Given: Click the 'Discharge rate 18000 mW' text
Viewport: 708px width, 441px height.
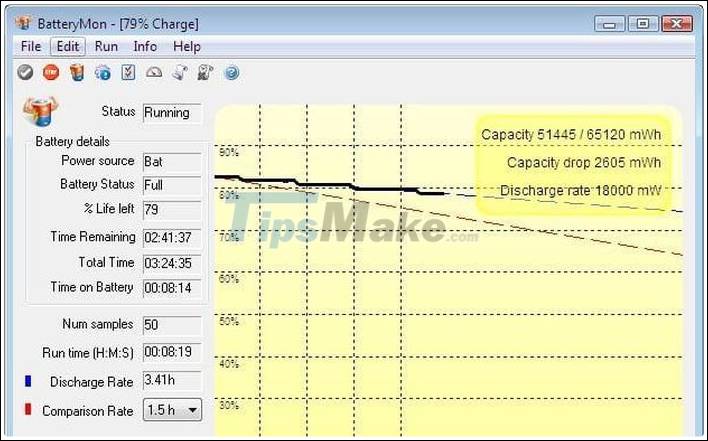Looking at the screenshot, I should [x=580, y=190].
